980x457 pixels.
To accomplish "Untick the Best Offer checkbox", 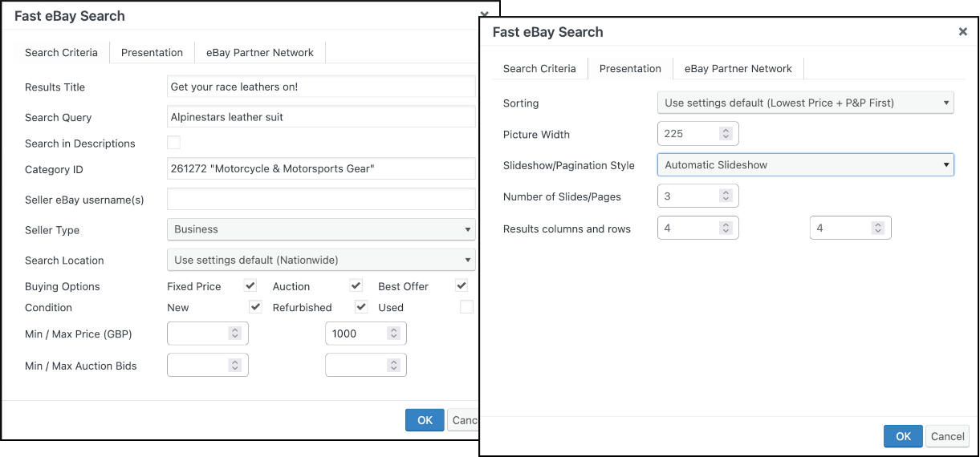I will (x=462, y=285).
